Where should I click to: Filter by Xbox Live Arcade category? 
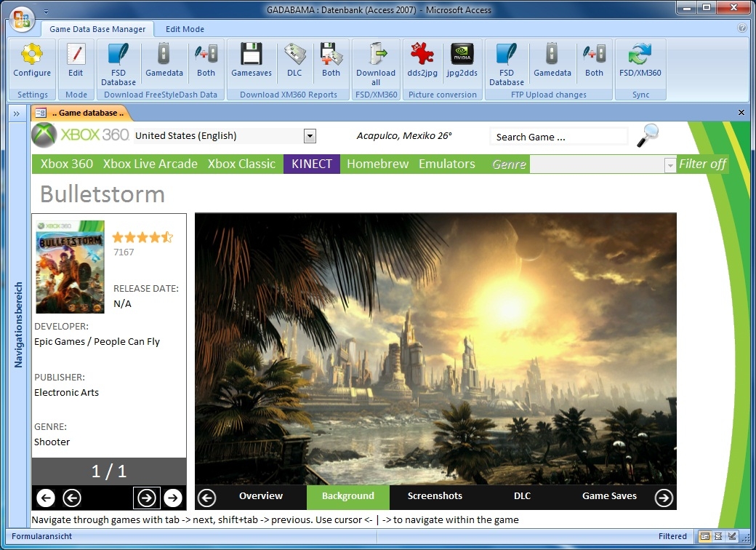point(150,164)
